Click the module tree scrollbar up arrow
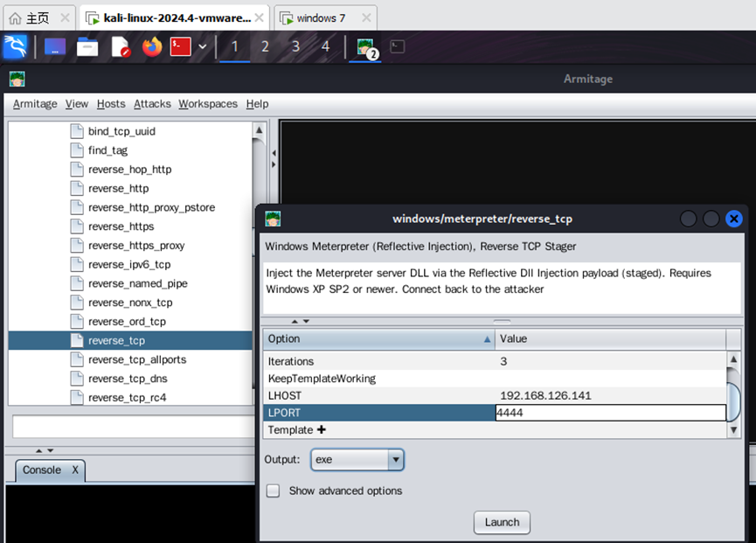Viewport: 756px width, 543px height. (x=259, y=129)
